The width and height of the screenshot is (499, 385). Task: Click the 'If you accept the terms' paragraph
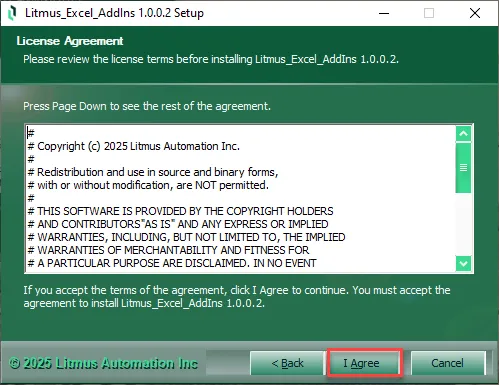coord(237,297)
